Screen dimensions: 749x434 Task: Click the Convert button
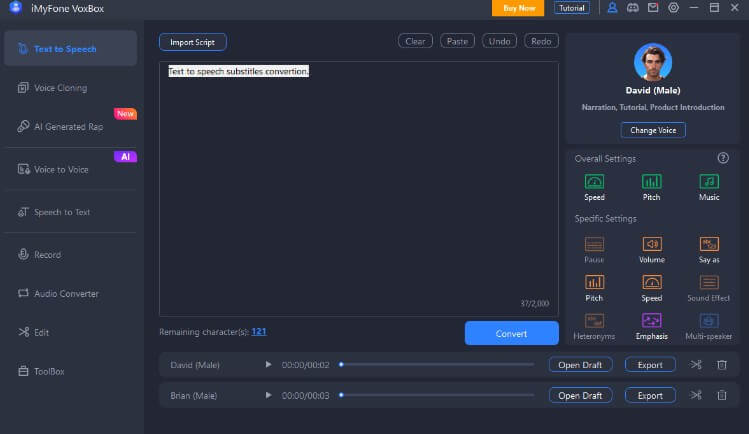tap(512, 333)
